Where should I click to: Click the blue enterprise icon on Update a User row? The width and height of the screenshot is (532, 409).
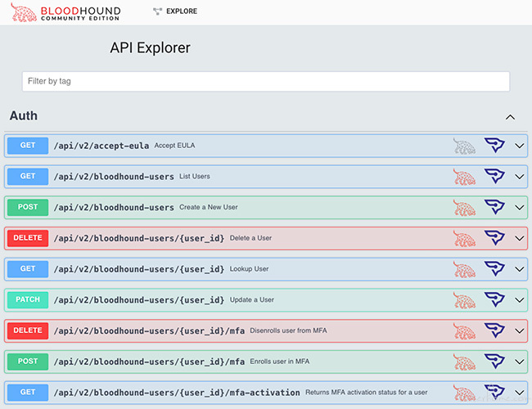[494, 299]
